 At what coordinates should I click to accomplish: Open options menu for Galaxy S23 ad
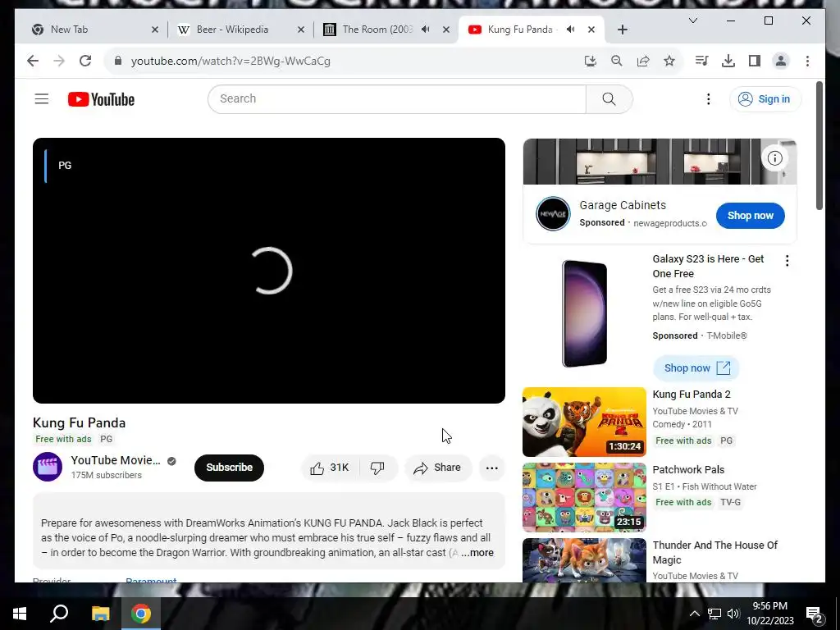tap(787, 261)
